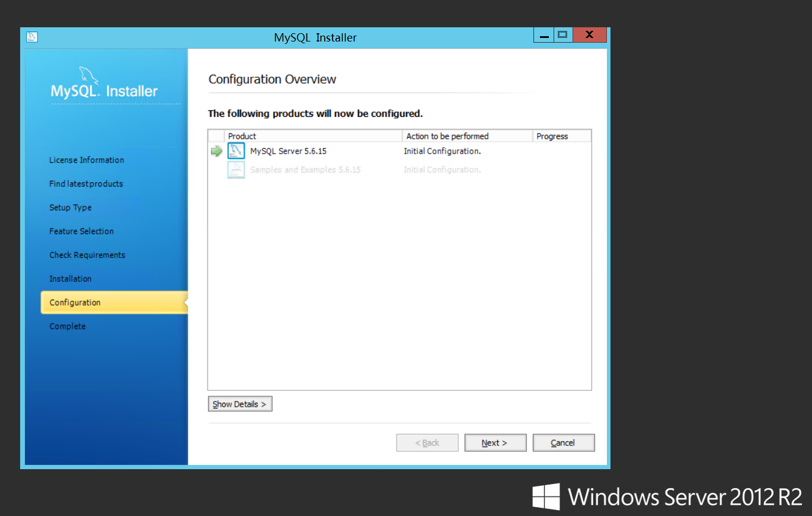Click the Progress column header
This screenshot has height=516, width=812.
tap(562, 136)
